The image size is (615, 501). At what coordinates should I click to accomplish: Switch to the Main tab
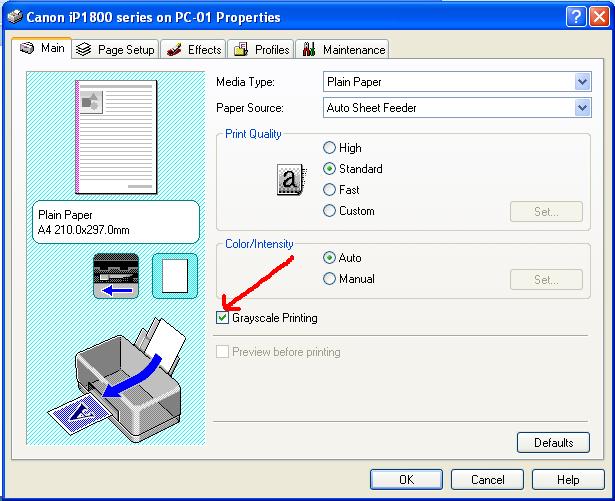click(42, 48)
